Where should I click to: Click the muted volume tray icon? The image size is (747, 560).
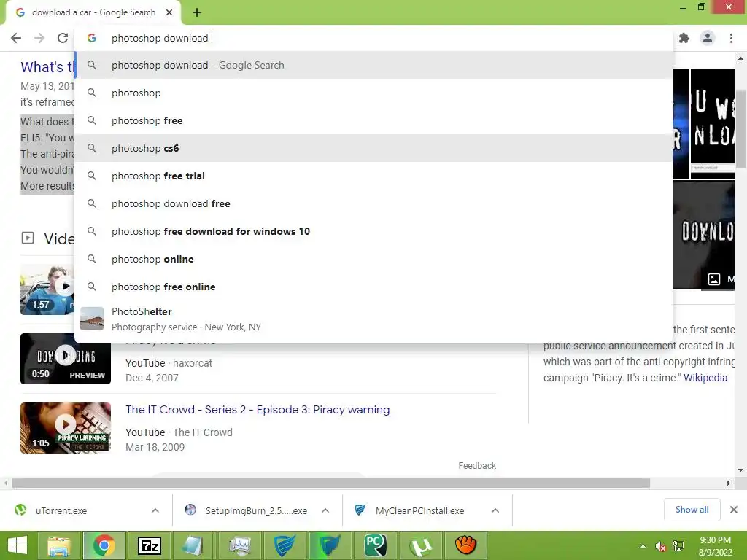660,546
